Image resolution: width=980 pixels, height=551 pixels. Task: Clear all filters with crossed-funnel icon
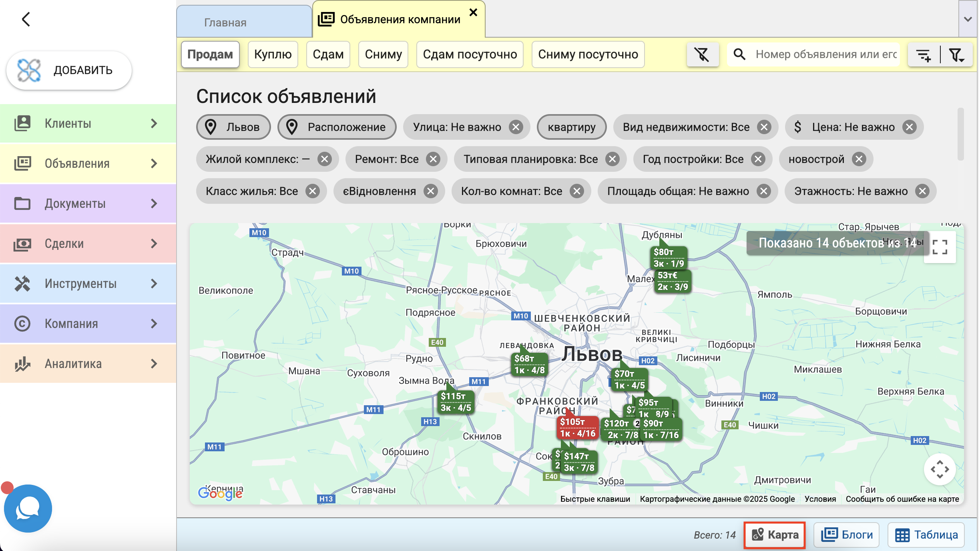point(703,54)
